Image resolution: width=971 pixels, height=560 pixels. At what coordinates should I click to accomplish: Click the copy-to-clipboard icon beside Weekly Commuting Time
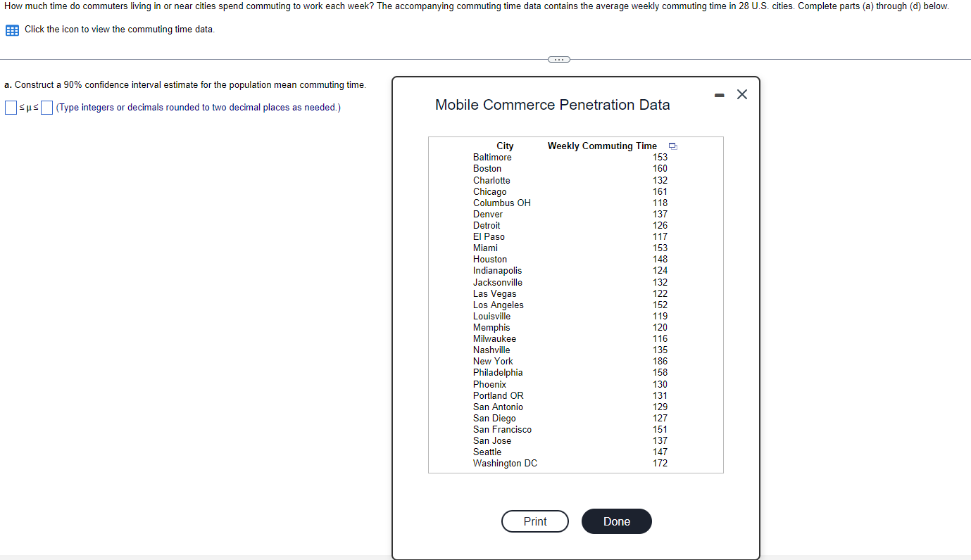672,146
